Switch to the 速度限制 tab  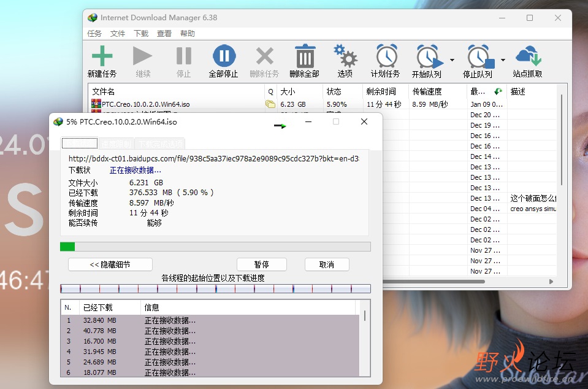pos(116,144)
